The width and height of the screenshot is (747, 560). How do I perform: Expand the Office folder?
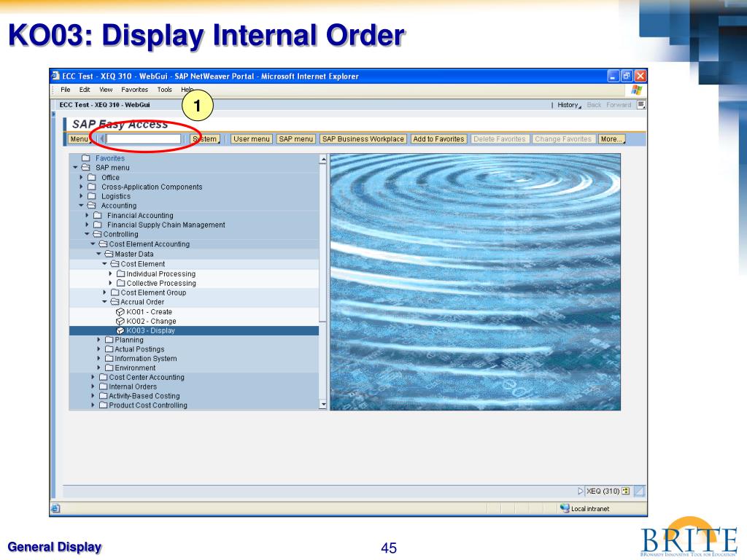pyautogui.click(x=81, y=177)
